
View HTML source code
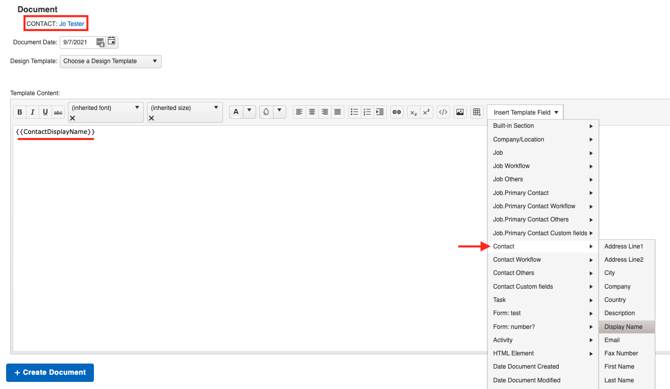click(x=443, y=112)
